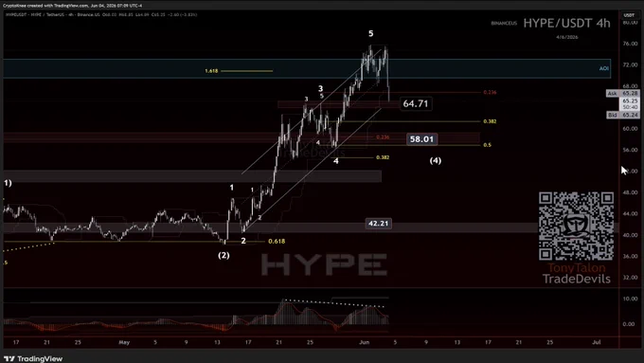Screen dimensions: 644x363
Task: Click Jun on the time axis
Action: pyautogui.click(x=364, y=342)
